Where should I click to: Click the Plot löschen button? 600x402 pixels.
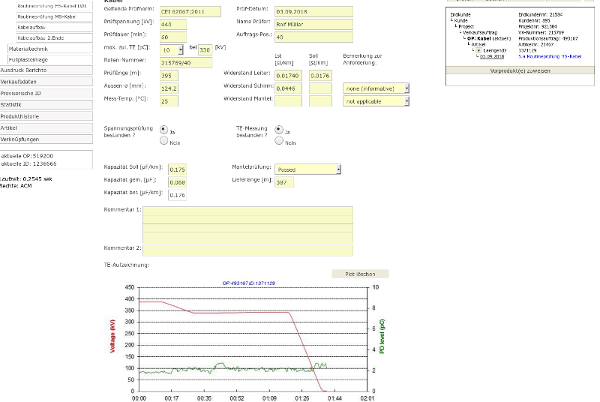click(360, 274)
